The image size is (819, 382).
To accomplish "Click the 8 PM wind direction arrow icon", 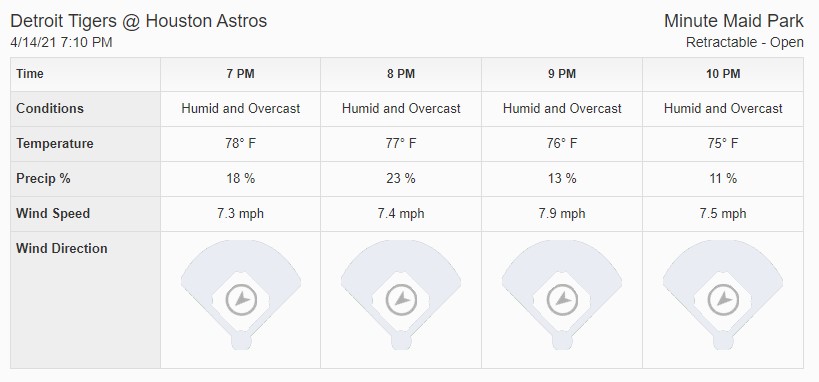I will [401, 300].
